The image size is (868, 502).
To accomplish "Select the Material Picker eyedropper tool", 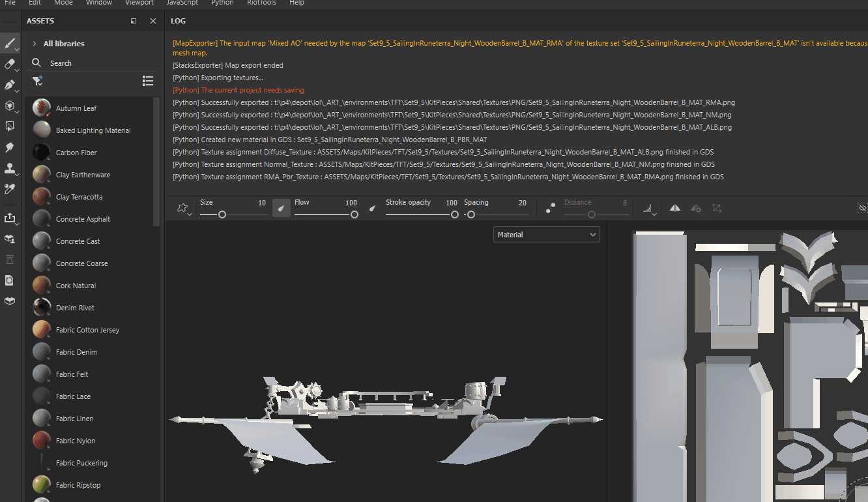I will click(10, 189).
